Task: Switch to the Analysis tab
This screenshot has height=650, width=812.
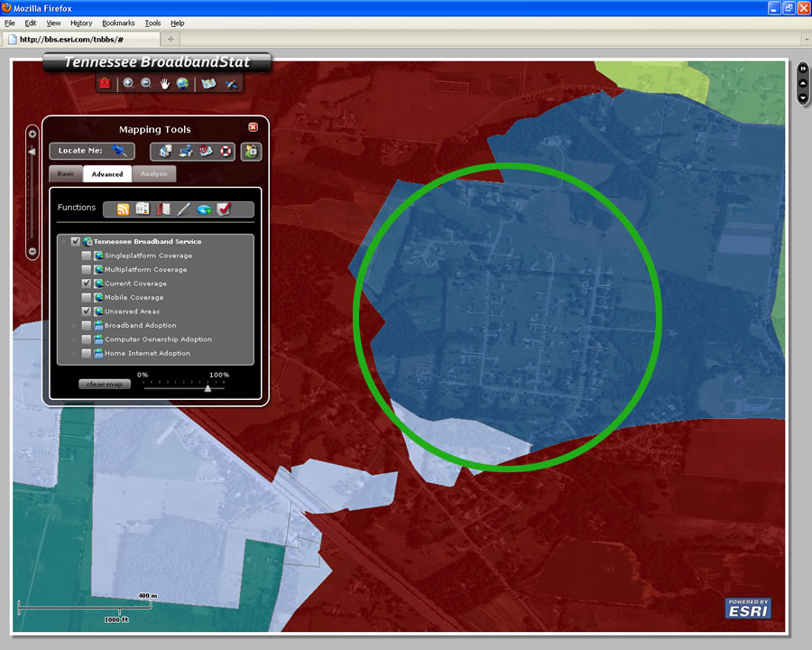Action: click(x=153, y=173)
